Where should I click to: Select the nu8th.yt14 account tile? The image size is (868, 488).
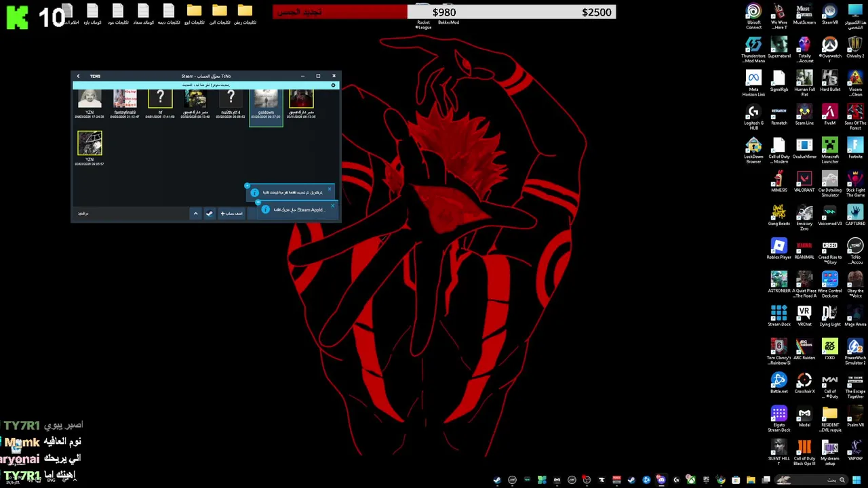click(x=231, y=104)
